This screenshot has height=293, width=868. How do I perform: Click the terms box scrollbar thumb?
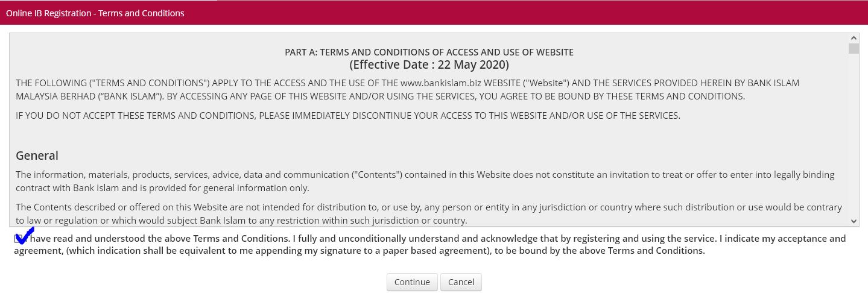pos(854,49)
